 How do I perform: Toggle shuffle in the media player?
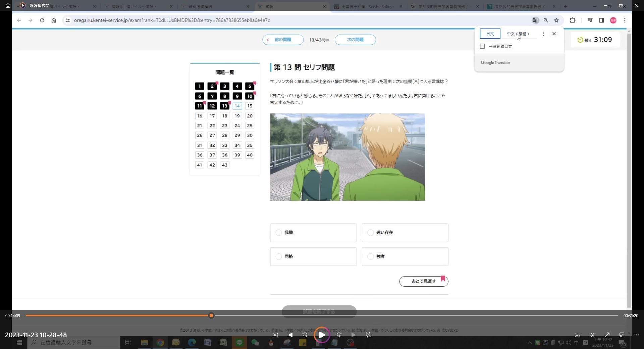point(275,335)
